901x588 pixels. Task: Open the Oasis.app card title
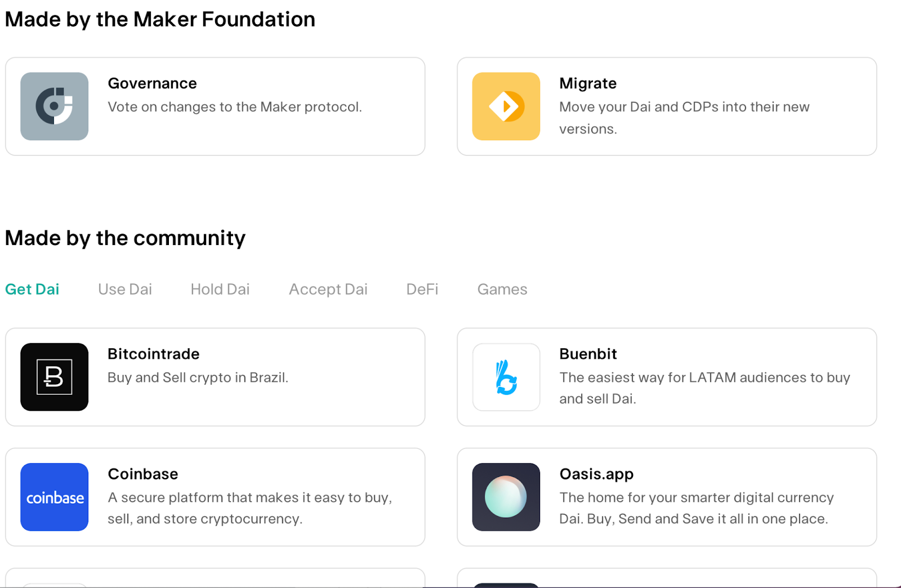click(597, 474)
